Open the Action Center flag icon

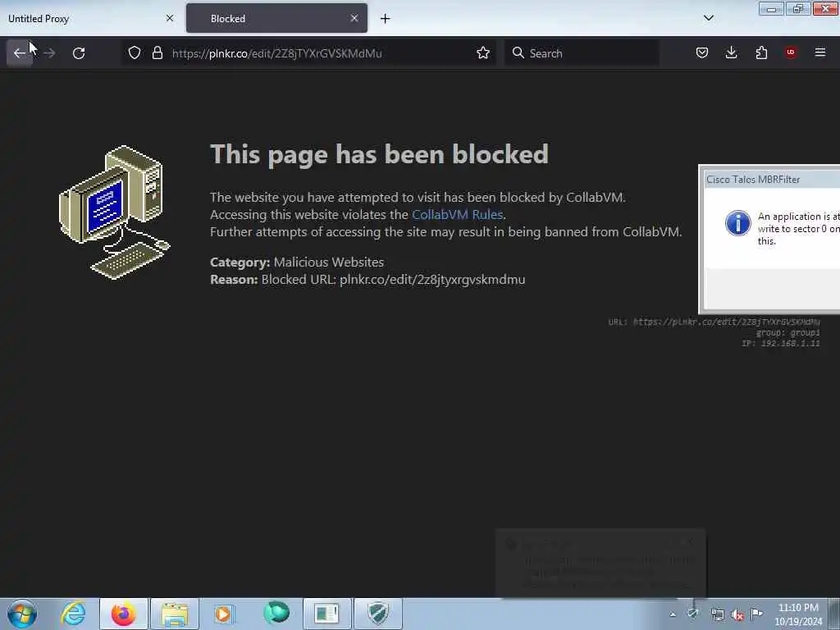tap(756, 614)
